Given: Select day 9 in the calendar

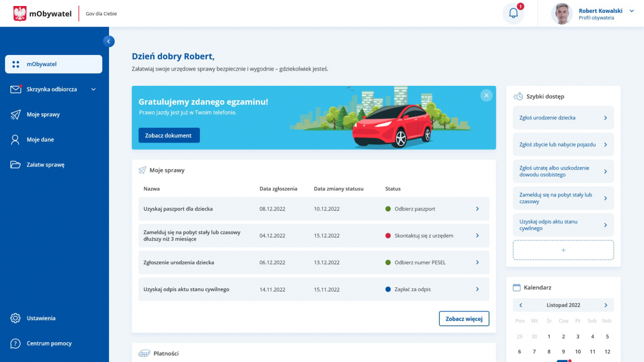Looking at the screenshot, I should tap(563, 352).
